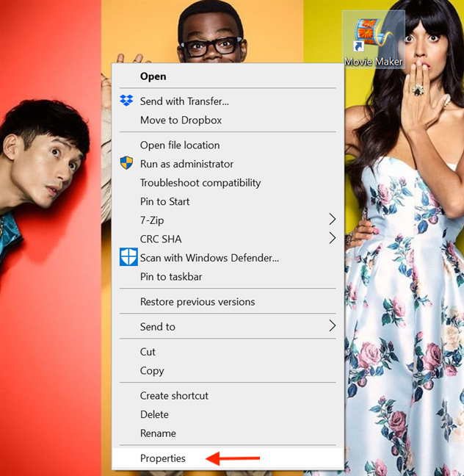The width and height of the screenshot is (464, 476).
Task: Choose Copy from the context menu
Action: pos(228,370)
